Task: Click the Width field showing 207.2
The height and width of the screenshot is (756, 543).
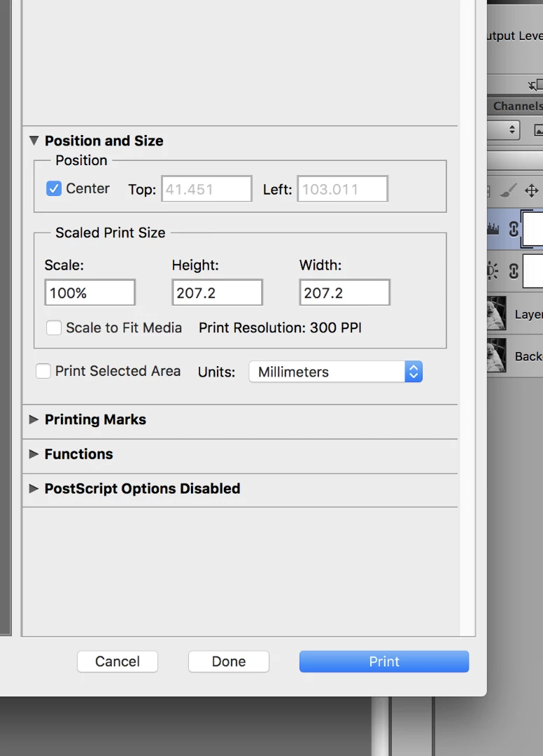Action: [344, 293]
